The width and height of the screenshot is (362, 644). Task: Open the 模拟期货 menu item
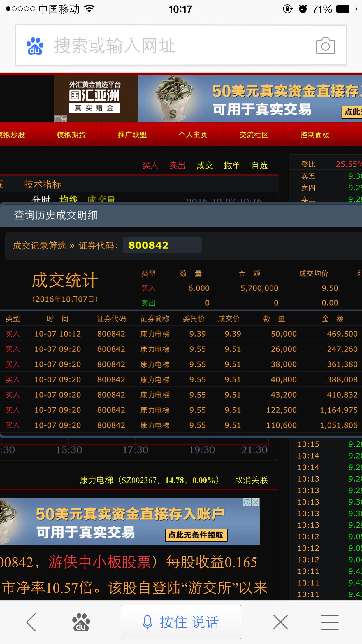click(71, 135)
